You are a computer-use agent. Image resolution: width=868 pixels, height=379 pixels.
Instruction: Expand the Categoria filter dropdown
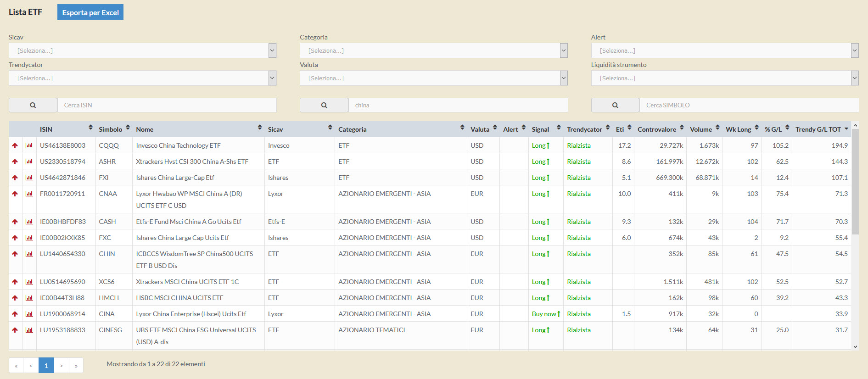(433, 50)
